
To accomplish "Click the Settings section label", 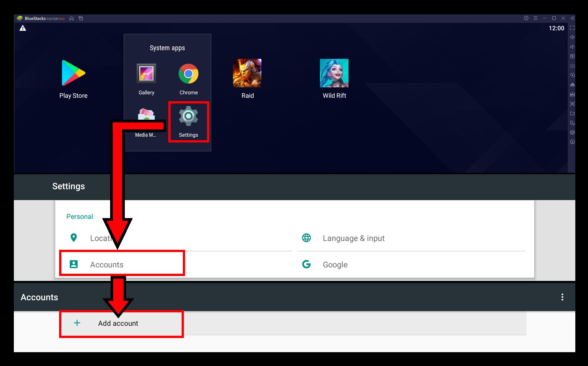I will [x=69, y=185].
